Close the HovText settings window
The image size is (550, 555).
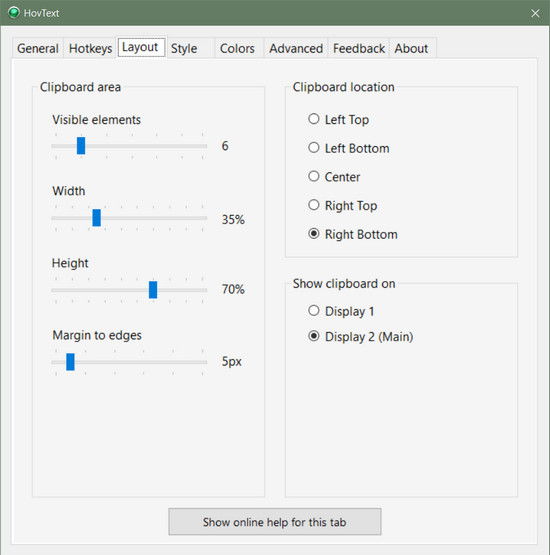[535, 13]
